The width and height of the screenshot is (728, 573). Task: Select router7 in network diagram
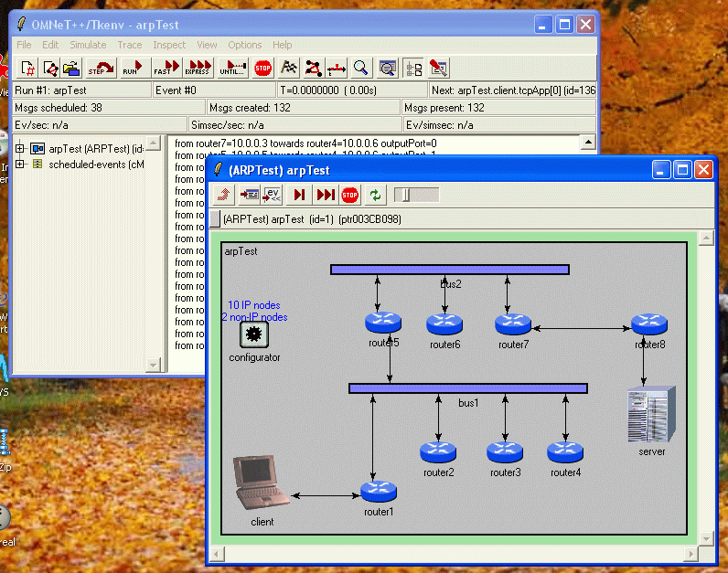512,324
